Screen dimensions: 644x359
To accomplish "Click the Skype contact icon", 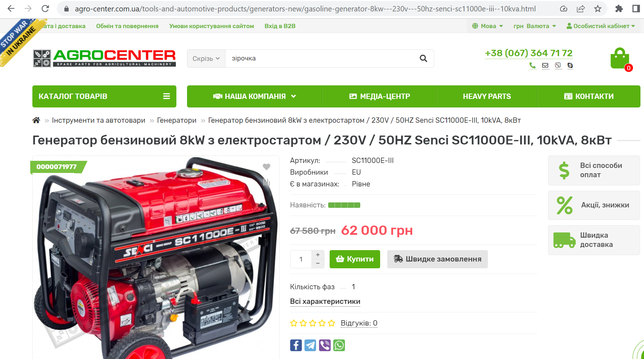I will coord(570,65).
